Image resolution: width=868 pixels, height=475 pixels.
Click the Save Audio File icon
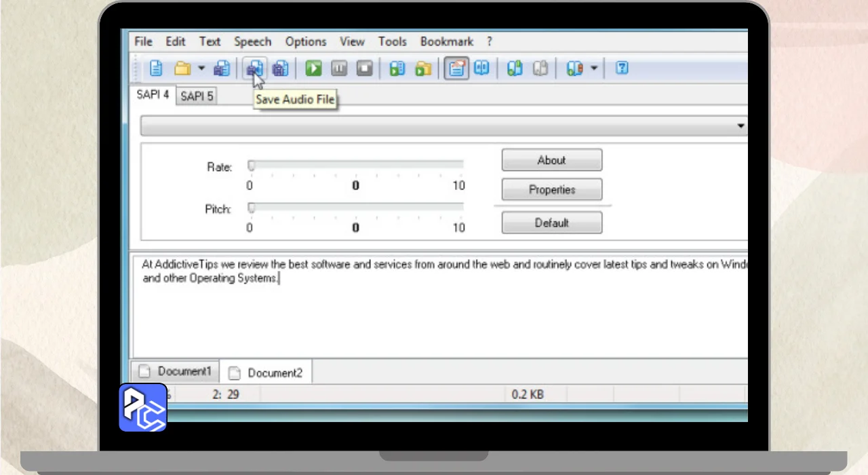(x=254, y=68)
